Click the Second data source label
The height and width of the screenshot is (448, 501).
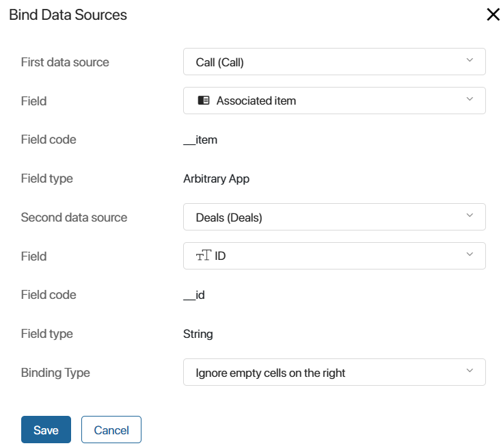(74, 218)
